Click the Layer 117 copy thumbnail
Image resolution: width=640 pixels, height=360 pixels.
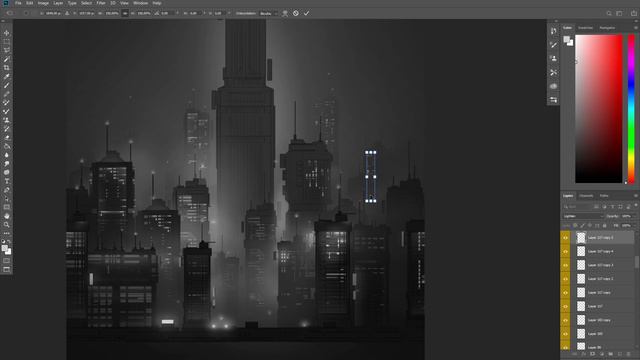pyautogui.click(x=581, y=293)
